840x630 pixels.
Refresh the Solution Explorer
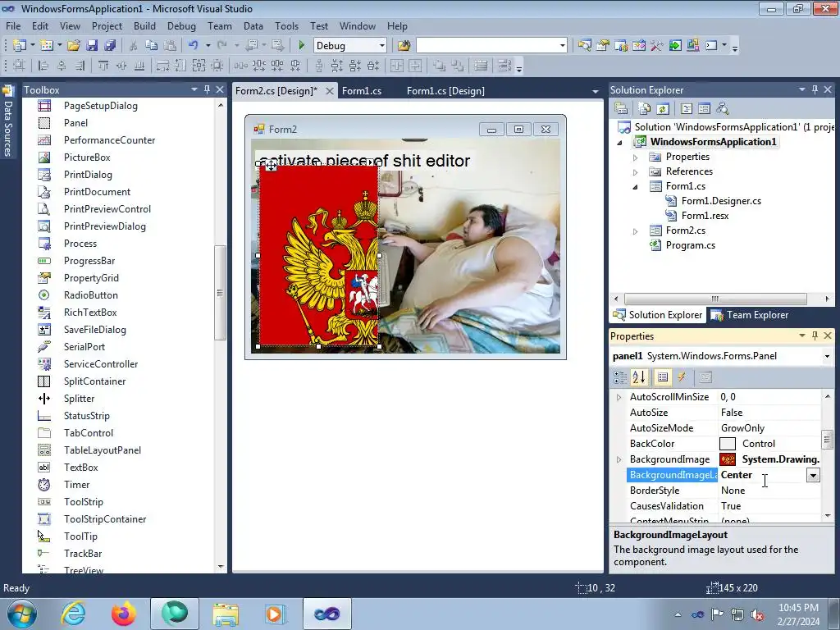click(x=663, y=109)
